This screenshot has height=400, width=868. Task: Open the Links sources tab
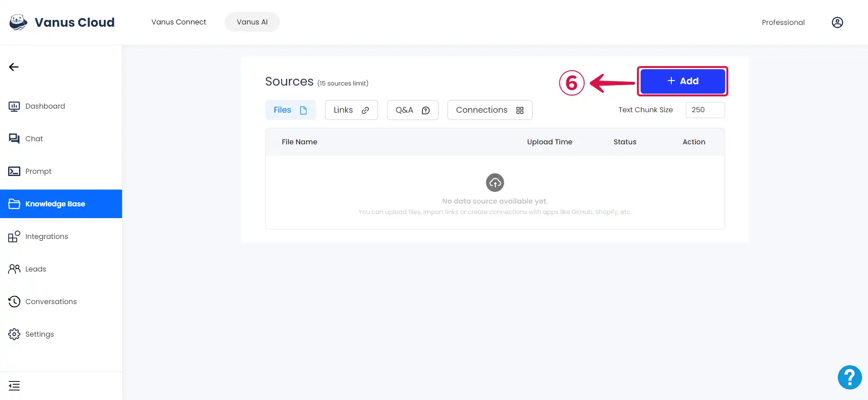[x=351, y=110]
